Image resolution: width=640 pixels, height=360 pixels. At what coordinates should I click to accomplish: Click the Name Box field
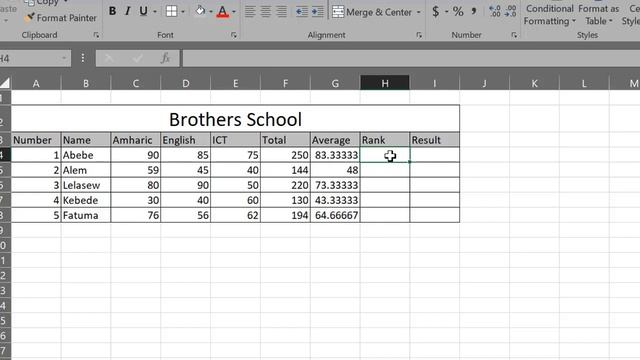tap(31, 58)
